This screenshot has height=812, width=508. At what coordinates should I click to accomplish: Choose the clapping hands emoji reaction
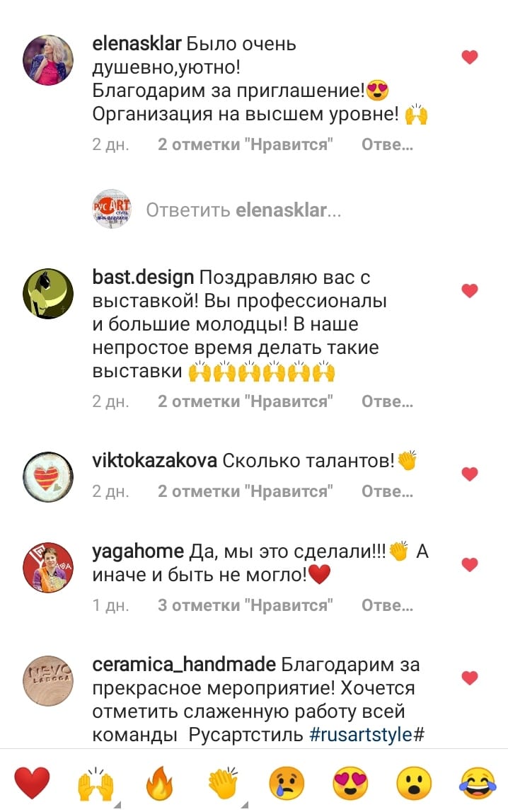point(223,783)
